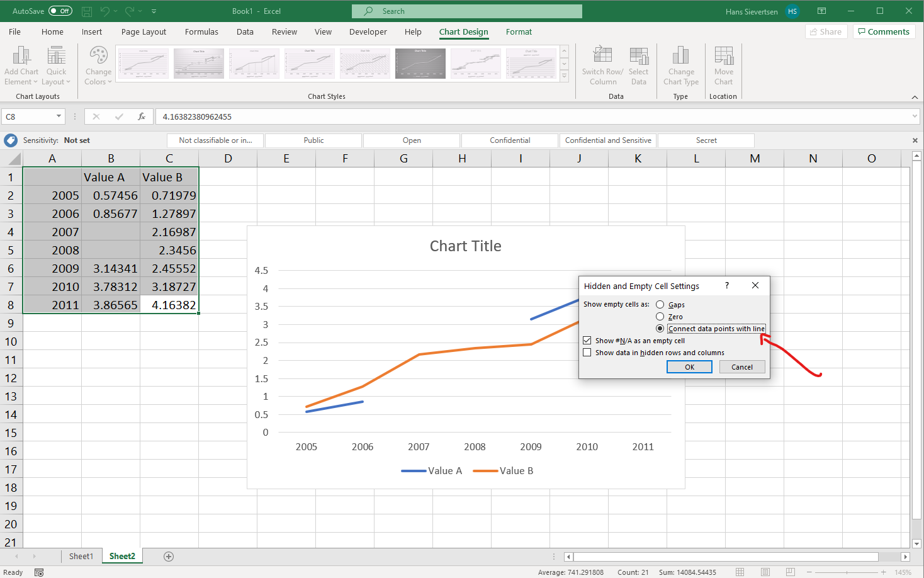Open the Change Colors palette
The image size is (924, 578).
tap(98, 65)
